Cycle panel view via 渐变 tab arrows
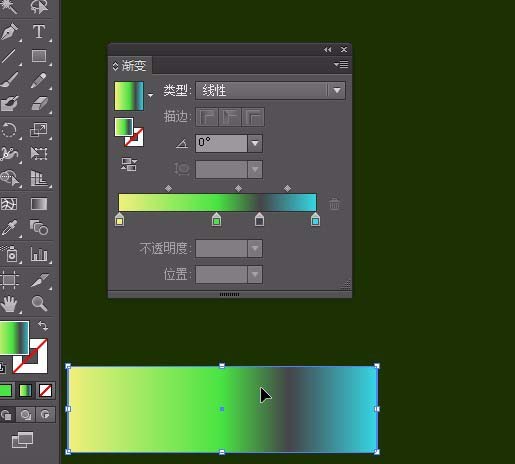 [x=115, y=66]
